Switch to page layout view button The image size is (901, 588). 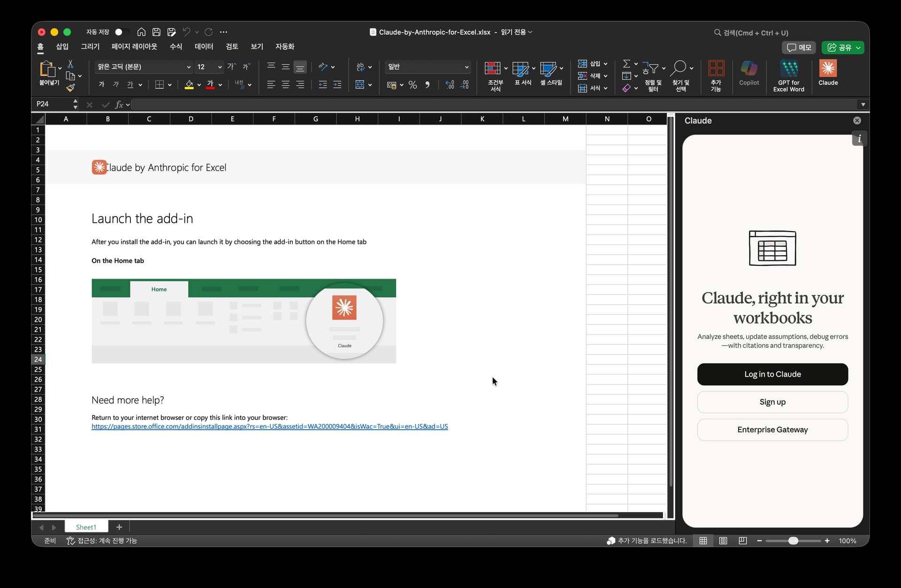(723, 541)
